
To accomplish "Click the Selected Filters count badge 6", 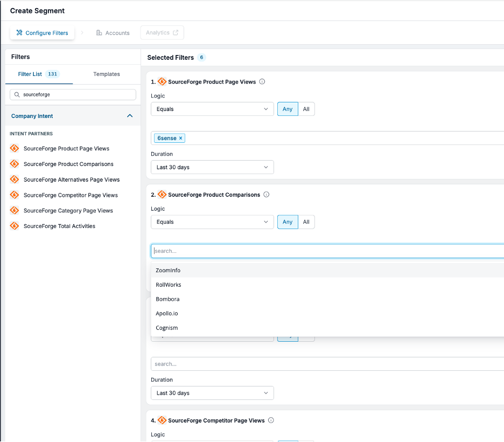I will pos(201,57).
